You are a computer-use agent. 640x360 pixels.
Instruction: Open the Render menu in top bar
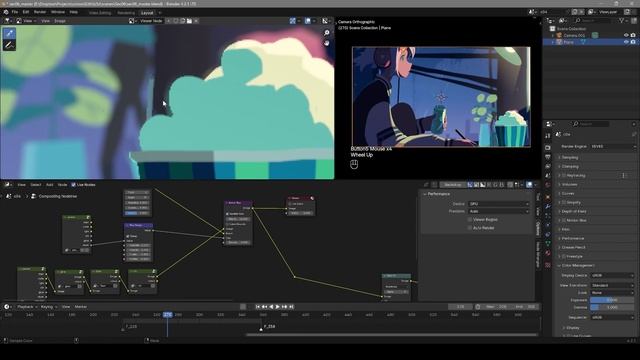[40, 12]
